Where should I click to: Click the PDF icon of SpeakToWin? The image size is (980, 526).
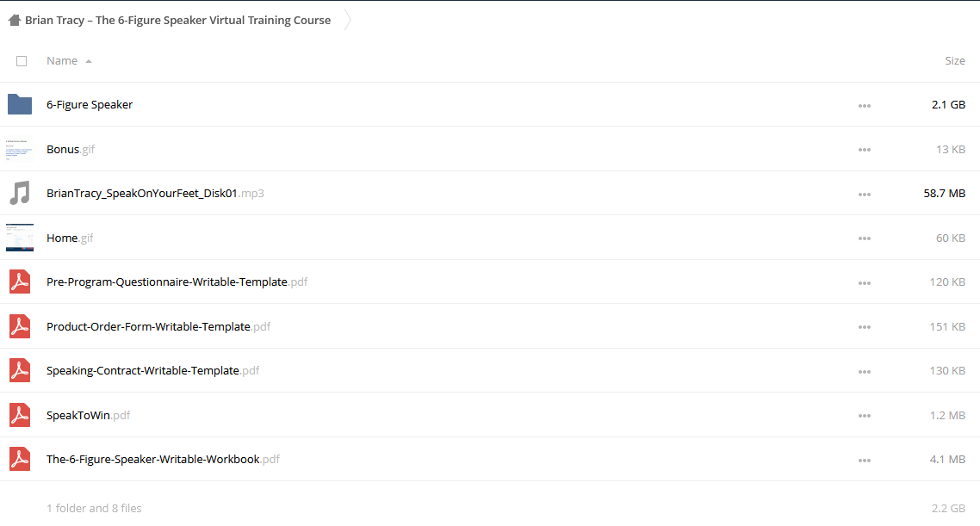coord(20,415)
